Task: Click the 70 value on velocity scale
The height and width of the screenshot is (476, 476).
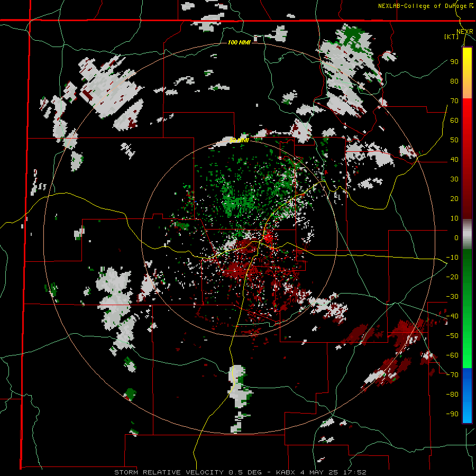Action: pyautogui.click(x=454, y=101)
